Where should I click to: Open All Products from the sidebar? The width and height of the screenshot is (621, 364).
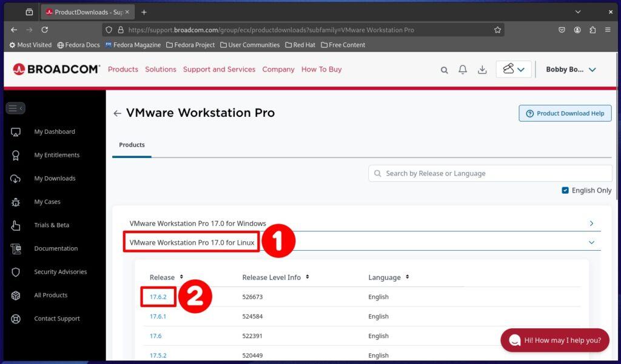[50, 295]
